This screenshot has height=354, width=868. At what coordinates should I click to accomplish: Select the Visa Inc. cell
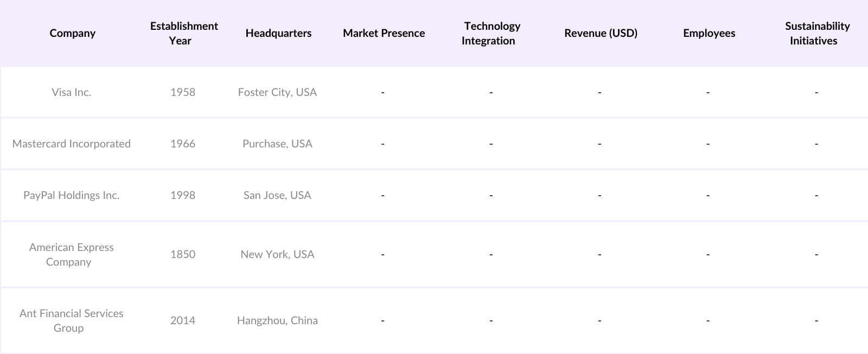[72, 92]
